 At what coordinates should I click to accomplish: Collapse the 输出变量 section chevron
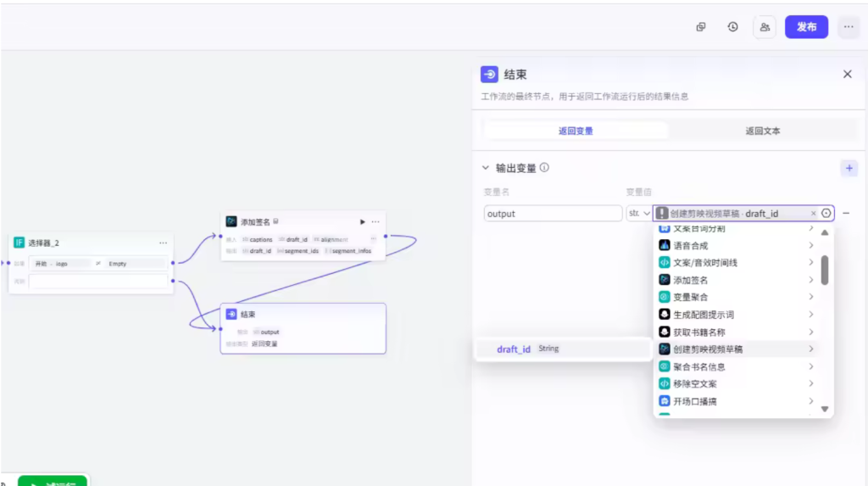[x=486, y=168]
